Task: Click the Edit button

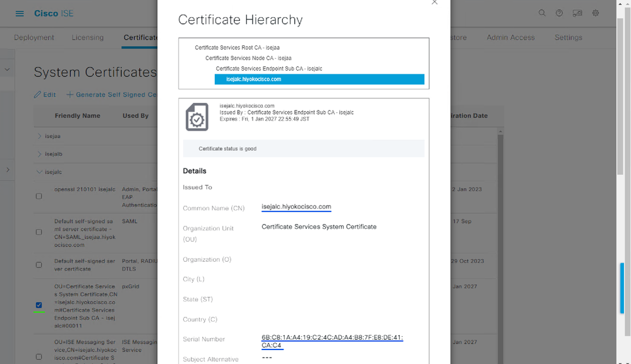Action: coord(45,95)
